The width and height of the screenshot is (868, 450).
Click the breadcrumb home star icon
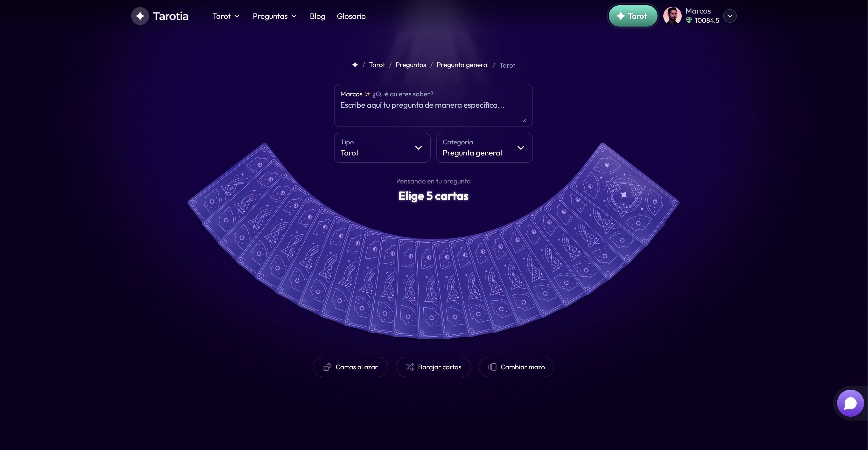click(x=355, y=65)
